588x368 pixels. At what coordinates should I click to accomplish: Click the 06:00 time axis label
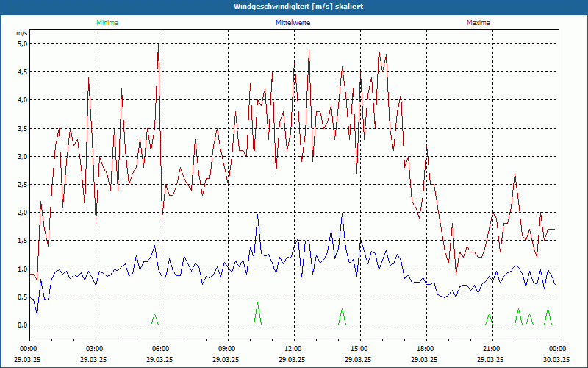coord(162,349)
